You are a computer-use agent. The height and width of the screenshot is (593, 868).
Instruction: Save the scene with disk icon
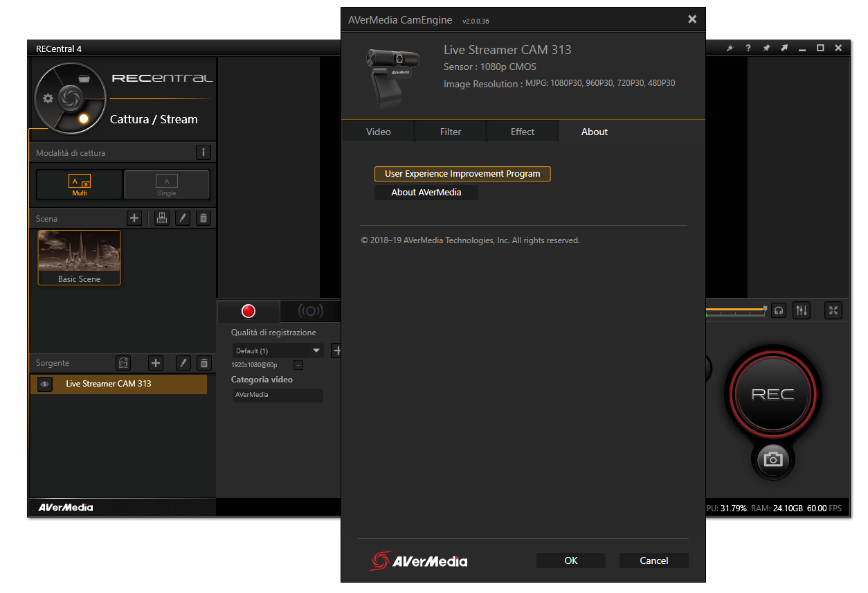[x=161, y=218]
